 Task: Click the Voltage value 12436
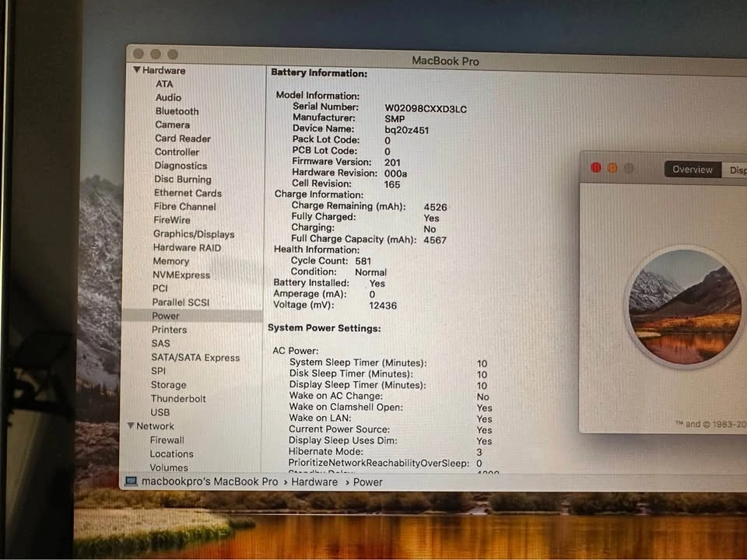coord(383,305)
